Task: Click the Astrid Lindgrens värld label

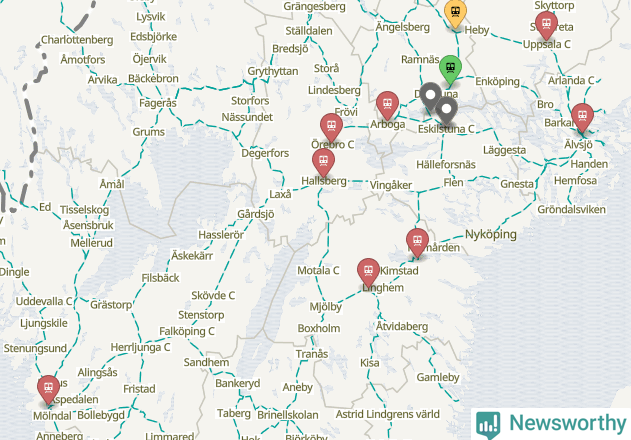Action: click(x=388, y=414)
